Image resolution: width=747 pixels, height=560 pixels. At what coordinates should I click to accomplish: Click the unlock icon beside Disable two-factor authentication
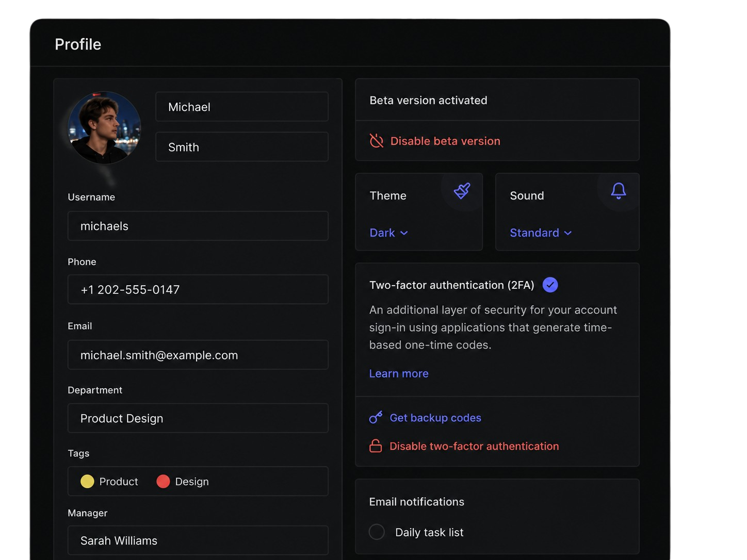[x=376, y=446]
